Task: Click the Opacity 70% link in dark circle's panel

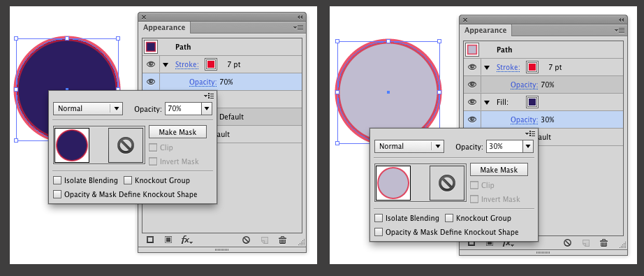Action: (x=203, y=82)
